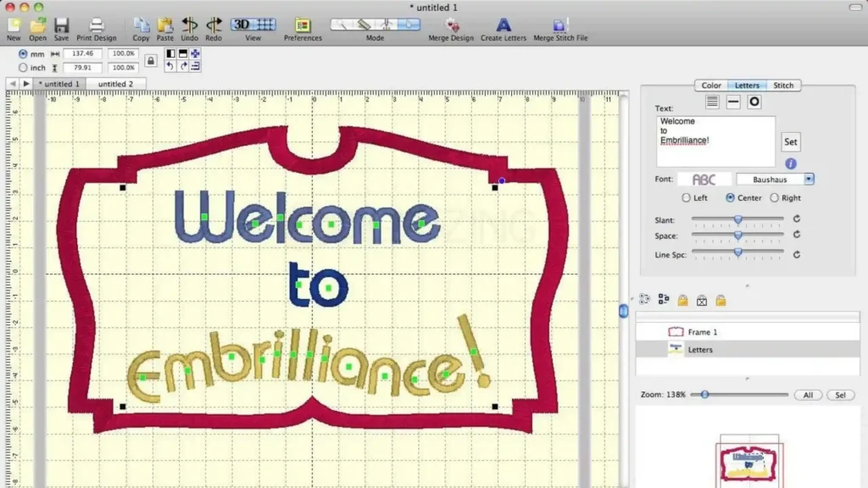Click the Merge Stitch File icon
868x488 pixels.
click(x=559, y=25)
